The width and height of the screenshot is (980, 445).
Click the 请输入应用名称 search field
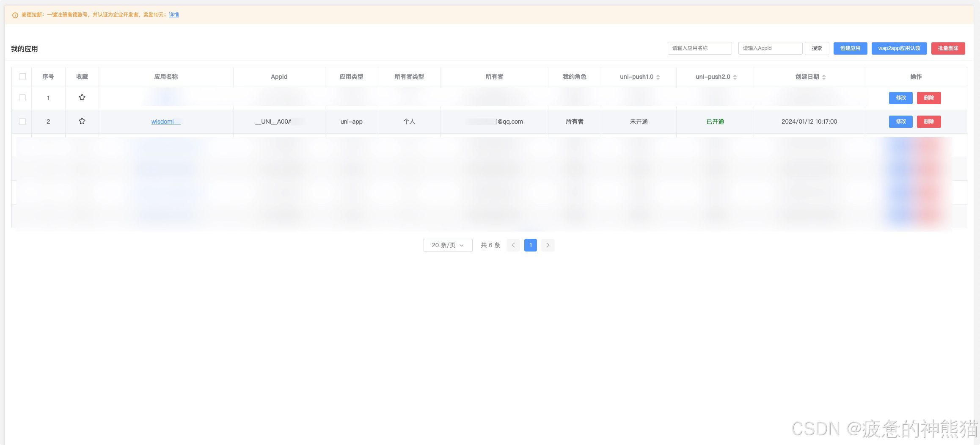coord(699,48)
